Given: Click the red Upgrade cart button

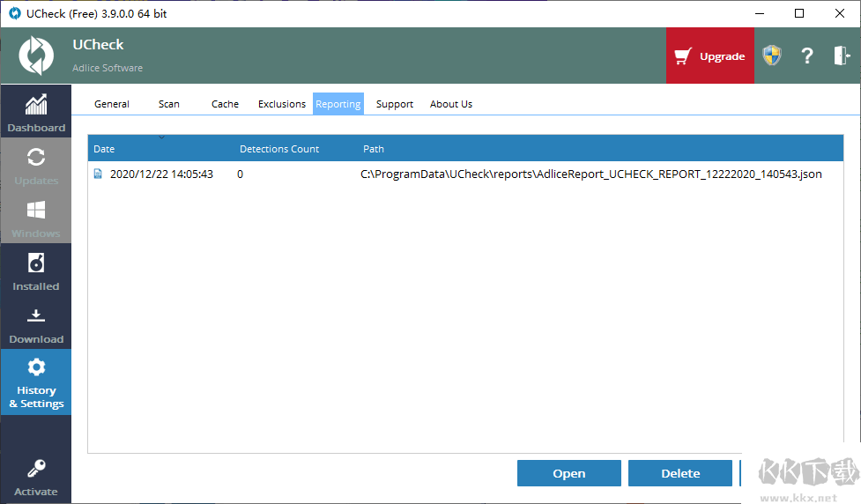Looking at the screenshot, I should point(710,56).
